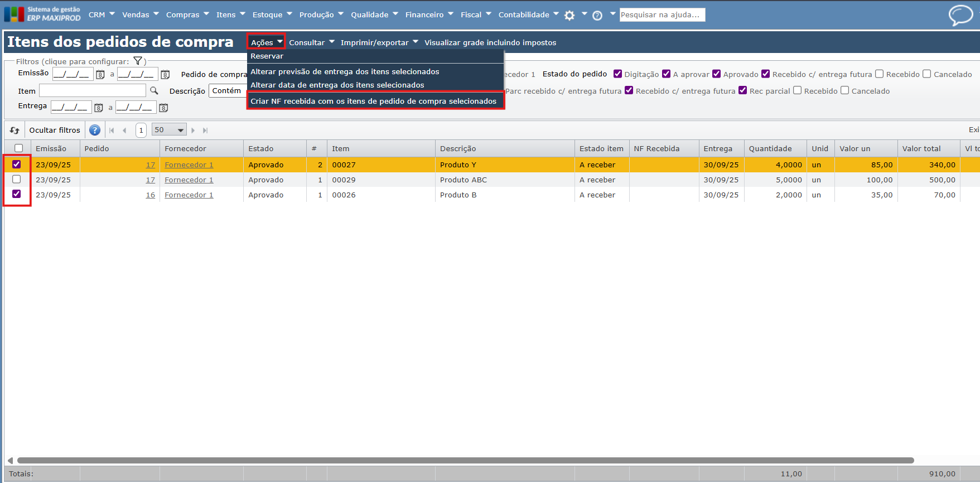The height and width of the screenshot is (483, 980).
Task: Open Fornecedor 1 link in item 00029 row
Action: [189, 180]
